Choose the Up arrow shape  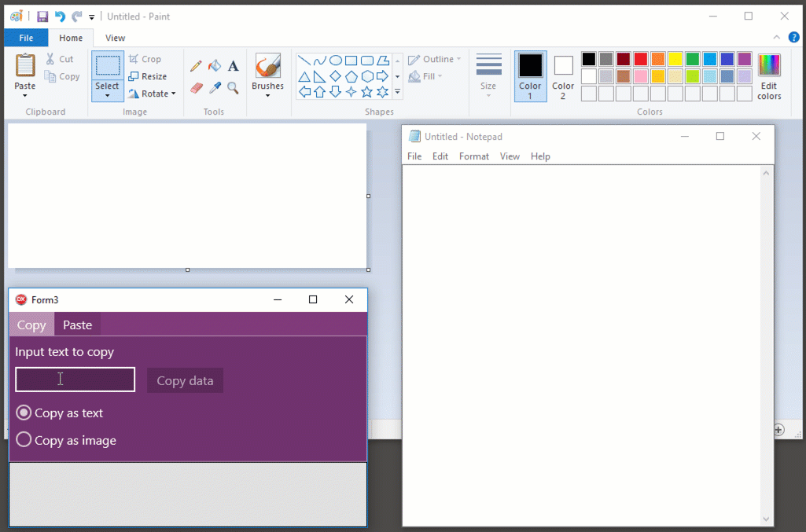[320, 92]
